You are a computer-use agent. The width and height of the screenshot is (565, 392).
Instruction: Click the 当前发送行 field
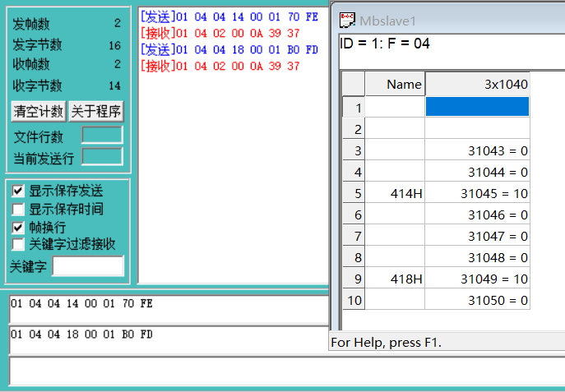(102, 156)
